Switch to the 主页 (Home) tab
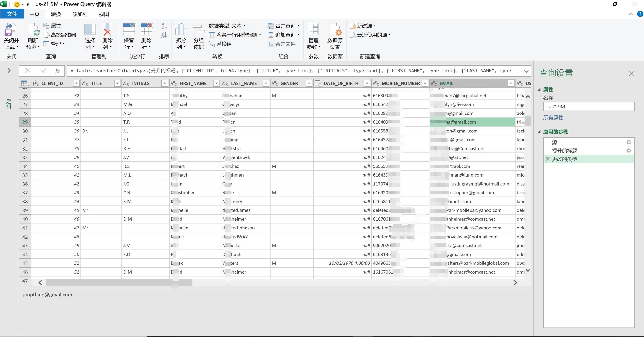The width and height of the screenshot is (644, 337). [34, 14]
